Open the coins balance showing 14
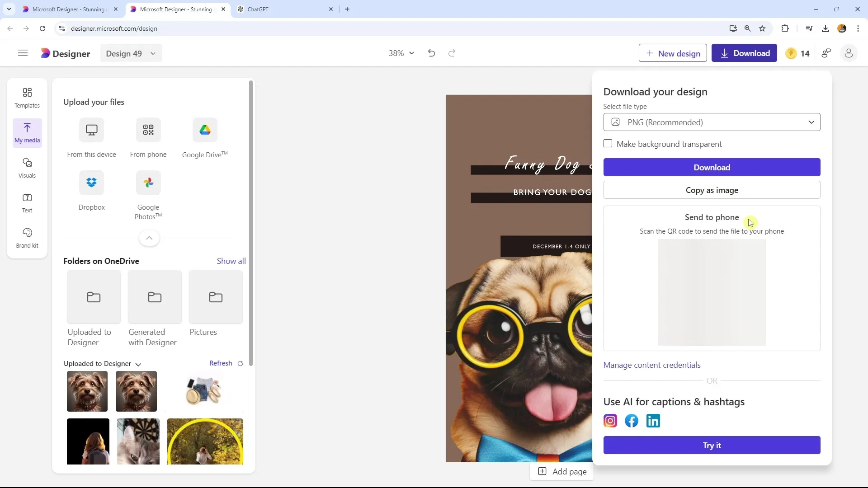The height and width of the screenshot is (488, 868). tap(798, 53)
